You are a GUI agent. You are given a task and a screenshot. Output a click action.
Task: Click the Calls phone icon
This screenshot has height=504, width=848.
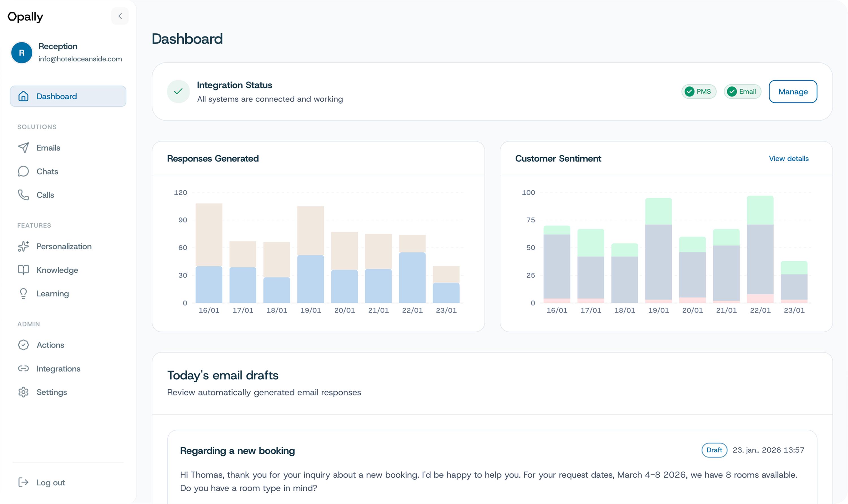(x=23, y=195)
